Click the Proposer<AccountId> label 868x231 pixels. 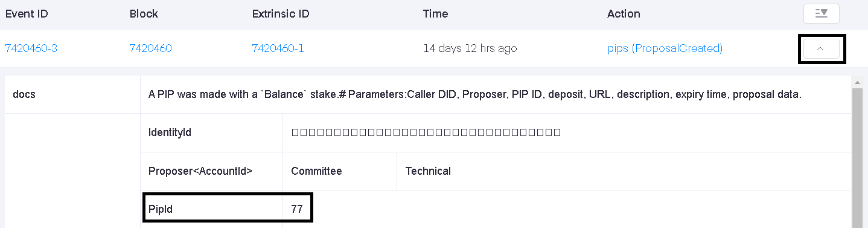point(200,171)
